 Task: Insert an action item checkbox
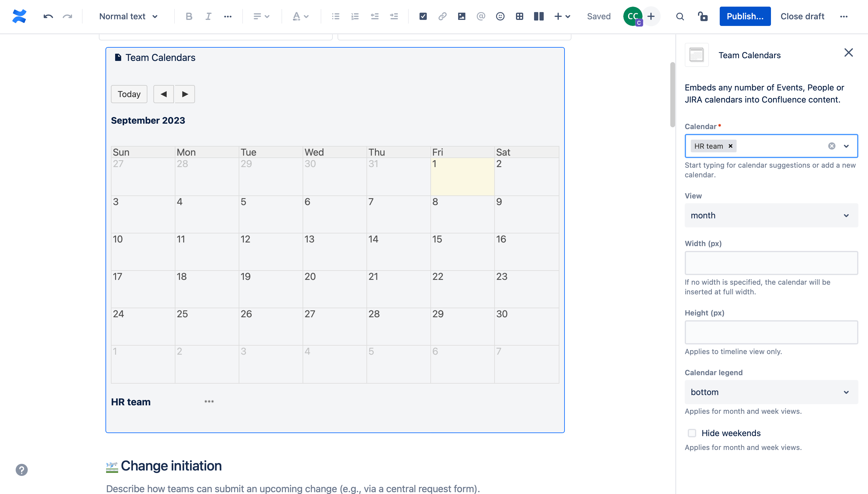423,16
